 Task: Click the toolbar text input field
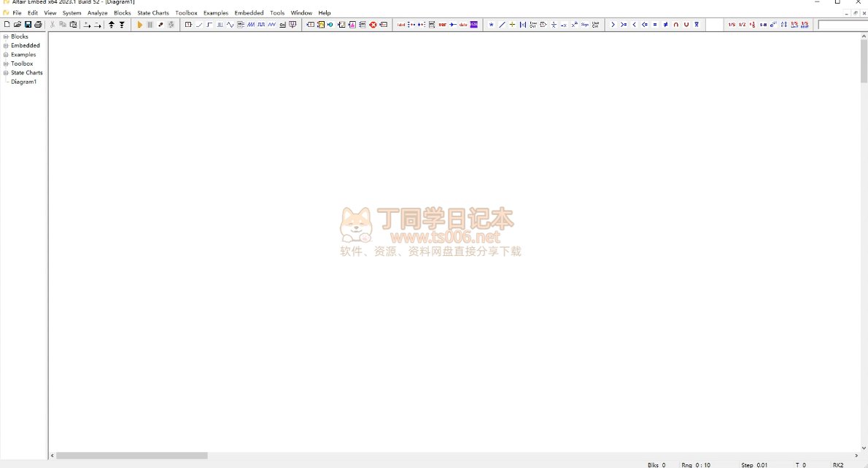tap(842, 25)
